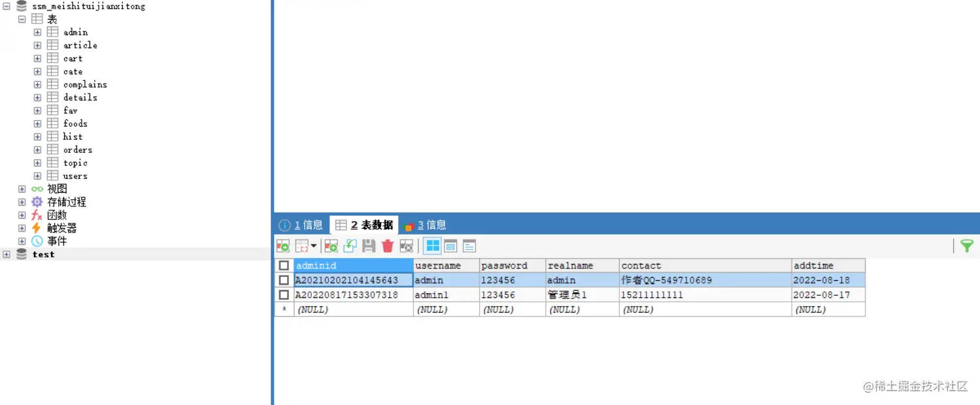Tick checkbox for row A20220817153307318
Viewport: 980px width, 405px height.
click(x=284, y=295)
